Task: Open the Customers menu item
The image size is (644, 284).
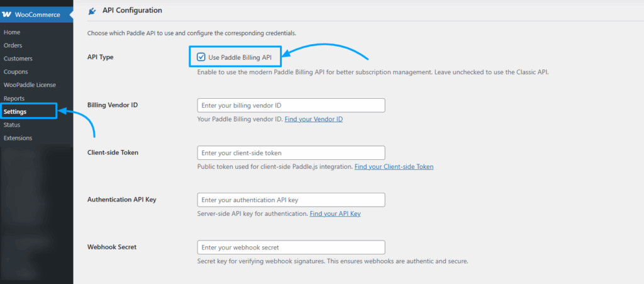Action: 18,59
